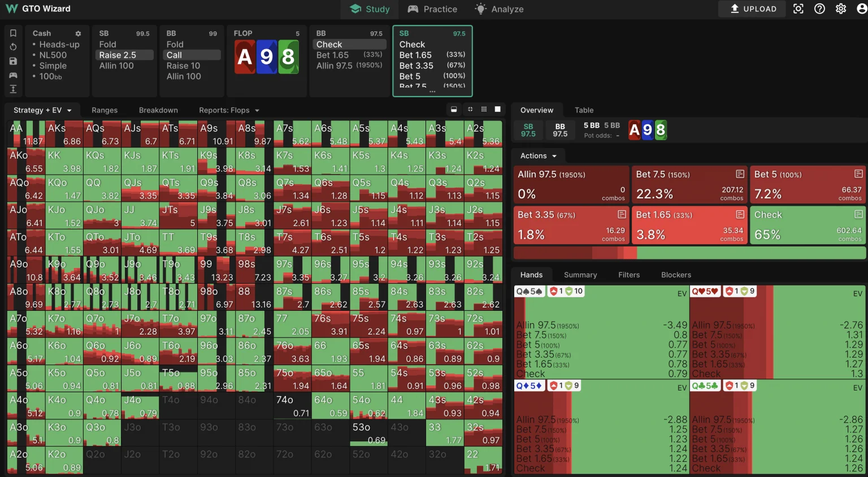The image size is (868, 477).
Task: Click the bookmark icon in left sidebar
Action: tap(13, 33)
